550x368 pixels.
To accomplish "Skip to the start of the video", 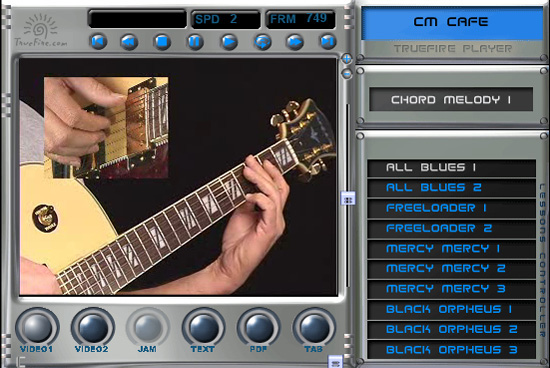I will (99, 42).
